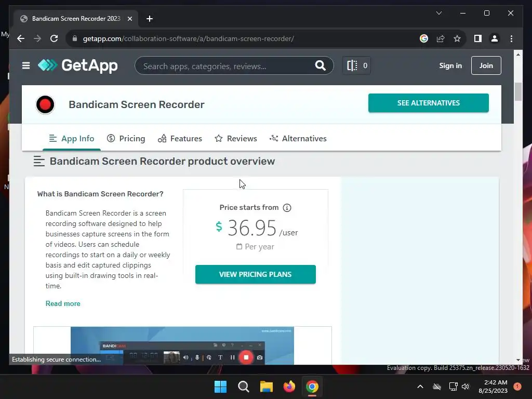Select the Bandicam Screen Recorder browser tab
532x399 pixels.
coord(76,19)
